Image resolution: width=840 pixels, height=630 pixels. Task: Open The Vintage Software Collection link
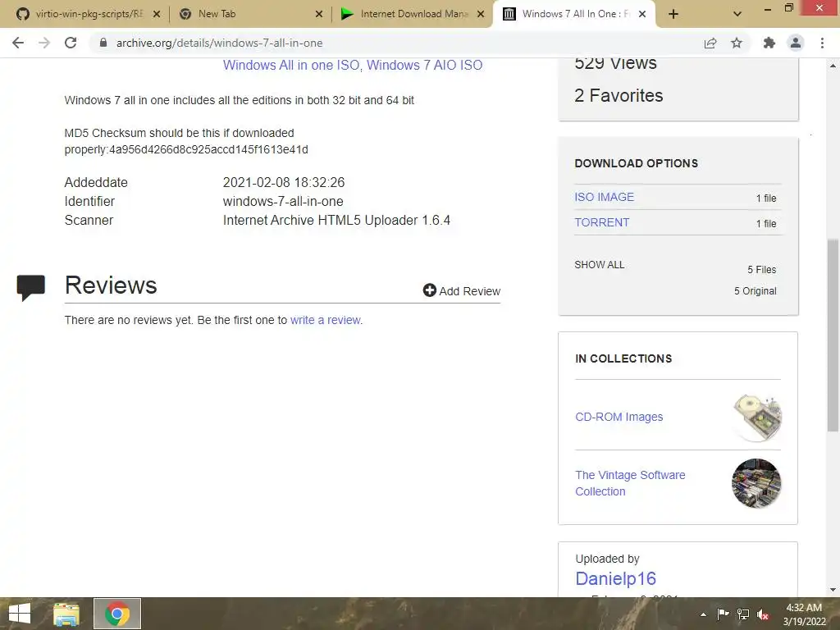coord(630,483)
